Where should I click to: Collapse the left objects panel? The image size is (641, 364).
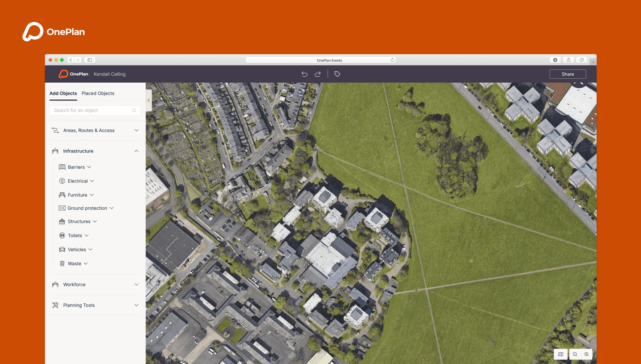click(x=149, y=100)
